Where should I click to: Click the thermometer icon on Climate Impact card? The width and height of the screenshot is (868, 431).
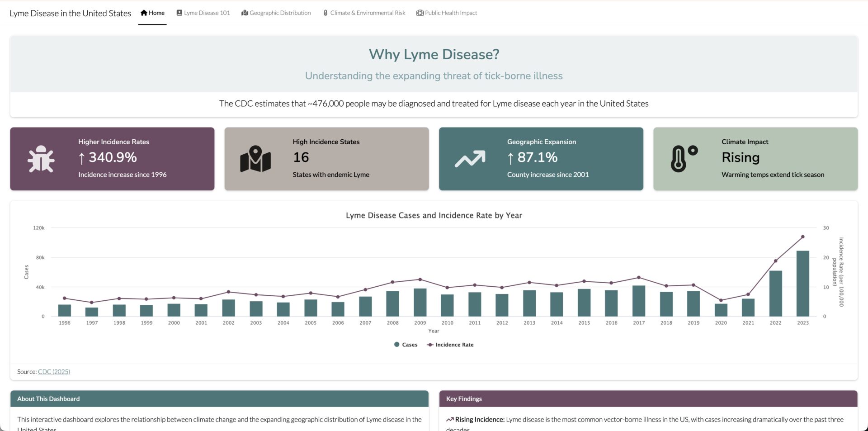(x=681, y=159)
